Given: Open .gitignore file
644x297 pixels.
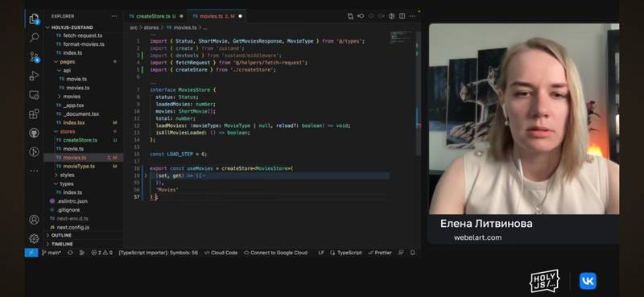Looking at the screenshot, I should 68,210.
